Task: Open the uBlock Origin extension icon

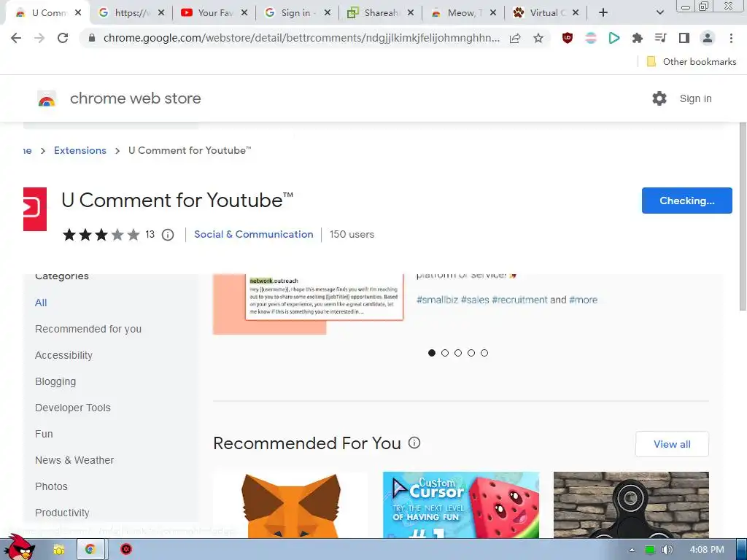Action: tap(567, 38)
